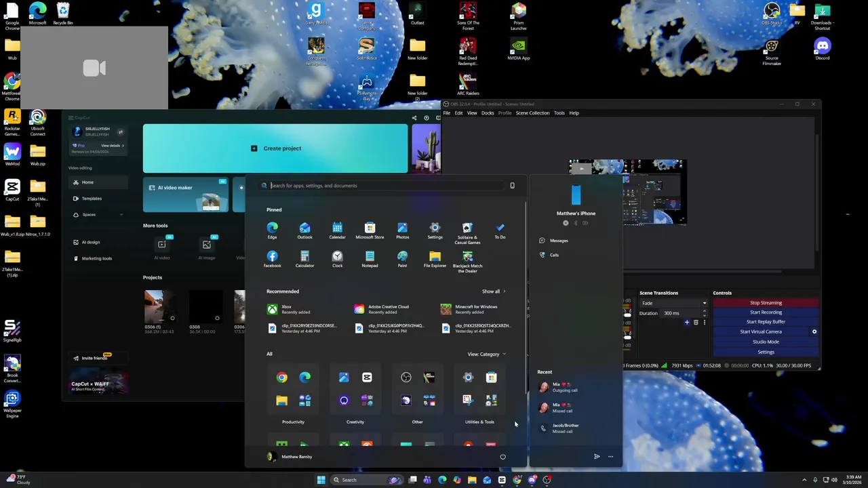Image resolution: width=868 pixels, height=488 pixels.
Task: Open OBS virtual camera settings gear
Action: click(814, 331)
